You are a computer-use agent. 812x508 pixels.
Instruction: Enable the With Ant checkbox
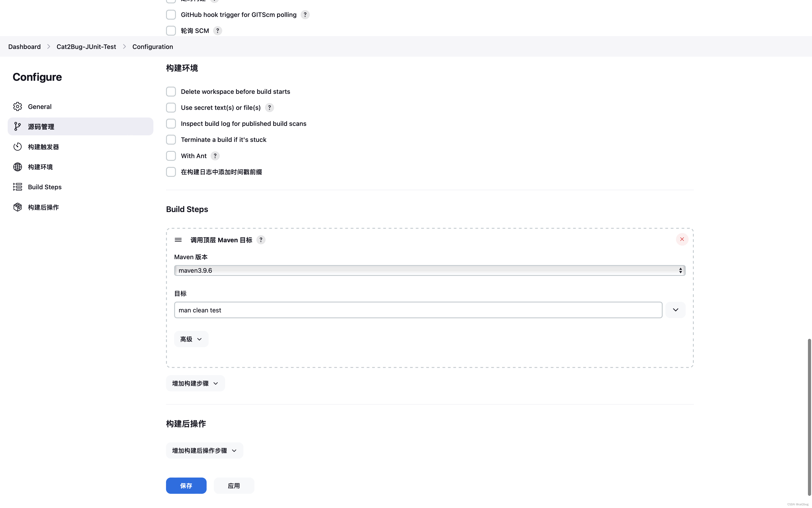click(x=171, y=156)
